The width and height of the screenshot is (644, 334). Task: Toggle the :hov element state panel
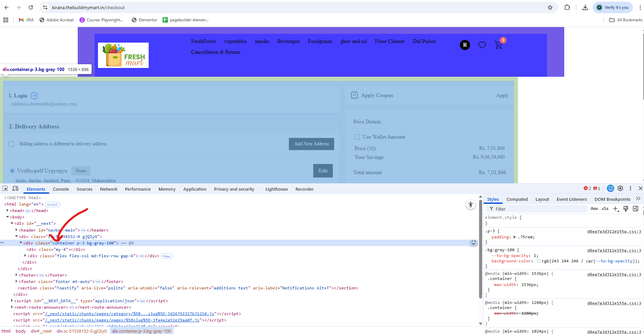[594, 209]
